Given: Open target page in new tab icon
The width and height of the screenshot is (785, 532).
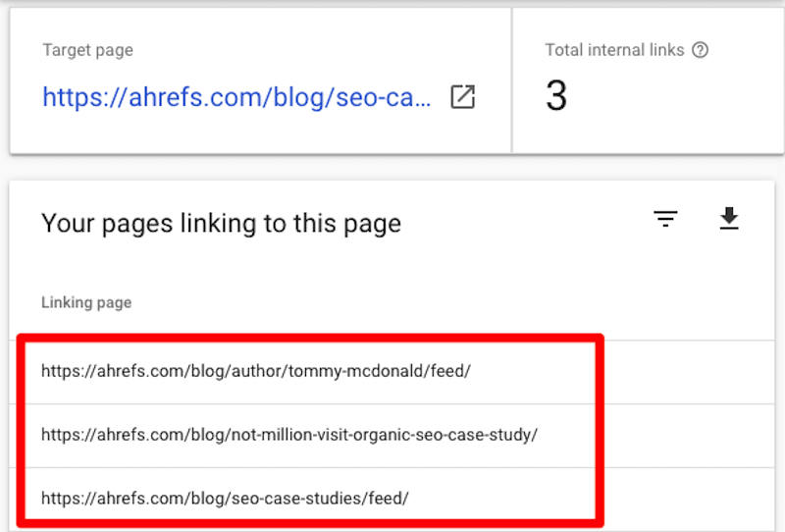Looking at the screenshot, I should (462, 96).
